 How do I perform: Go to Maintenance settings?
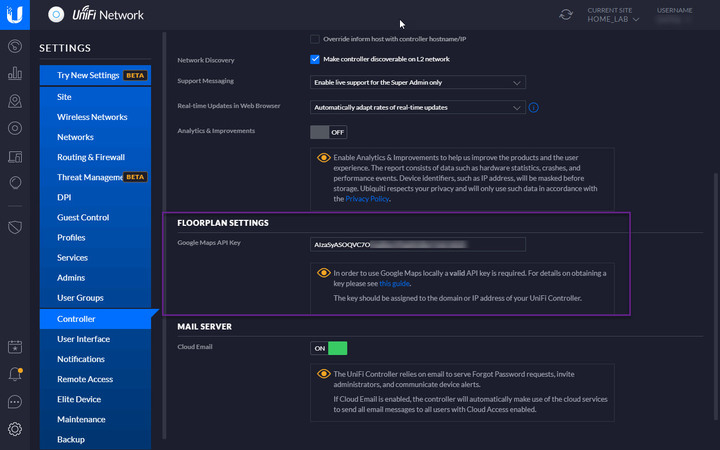pos(96,419)
